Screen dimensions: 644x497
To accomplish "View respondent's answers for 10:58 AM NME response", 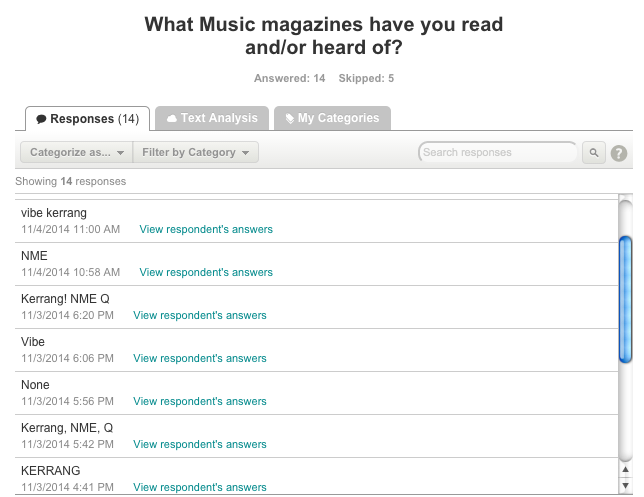I will 206,272.
